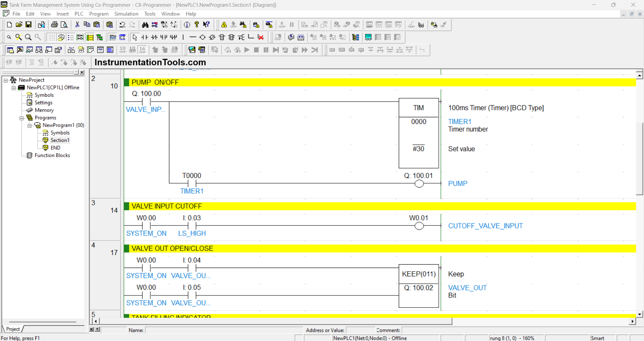Screen dimensions: 644x341
Task: Toggle the watch window pane
Action: [x=30, y=50]
